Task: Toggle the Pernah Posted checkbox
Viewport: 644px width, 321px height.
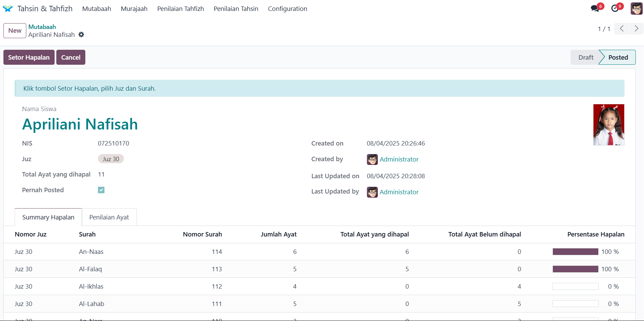Action: (101, 190)
